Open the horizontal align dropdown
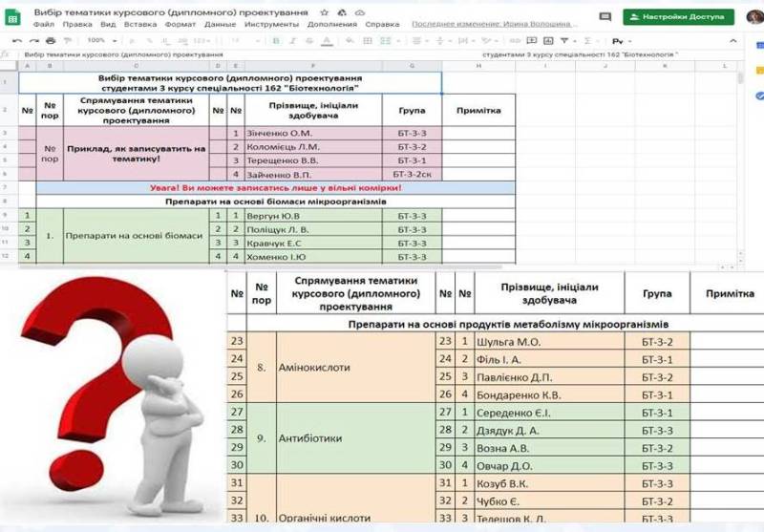Viewport: 764px width, 532px height. tap(419, 41)
